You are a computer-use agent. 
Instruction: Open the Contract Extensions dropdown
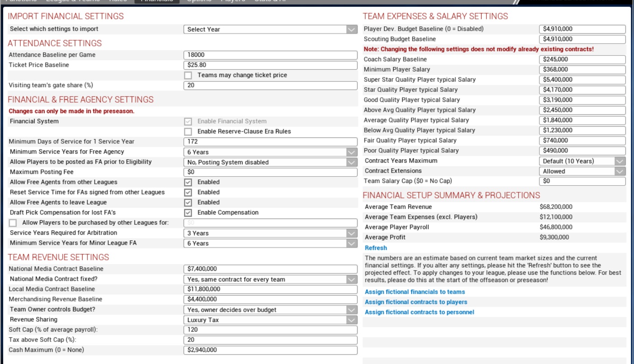tap(582, 171)
